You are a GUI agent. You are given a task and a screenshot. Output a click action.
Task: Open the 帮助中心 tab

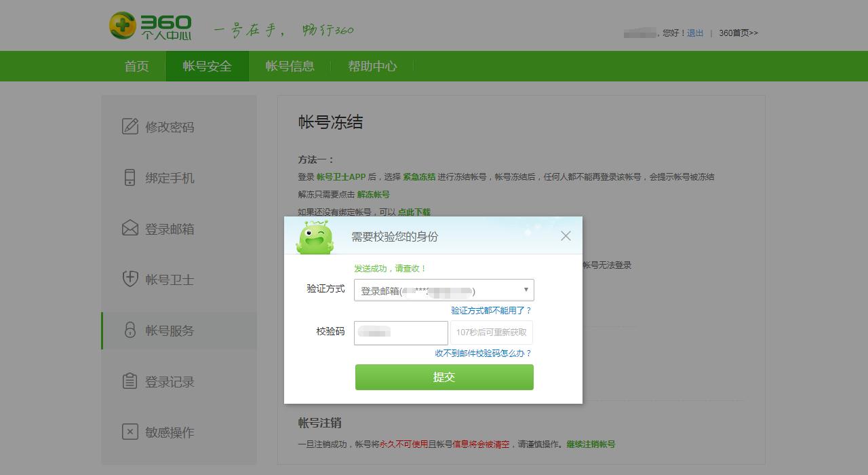(372, 66)
